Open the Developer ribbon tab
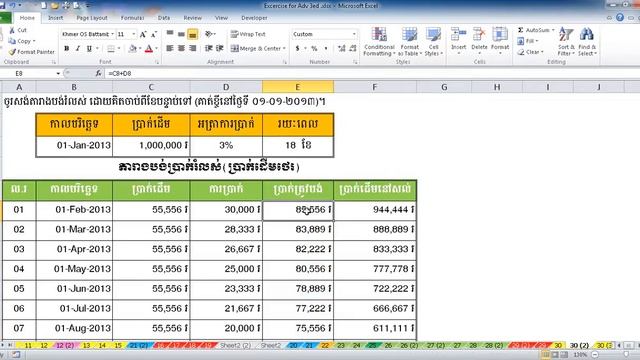This screenshot has width=640, height=360. click(254, 18)
